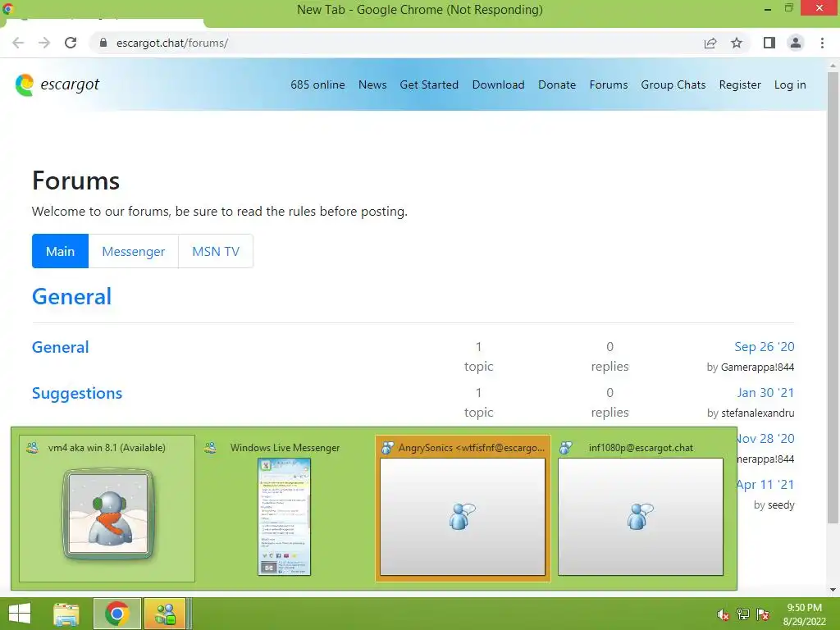Open the General subforum link
Viewport: 840px width, 630px height.
61,347
